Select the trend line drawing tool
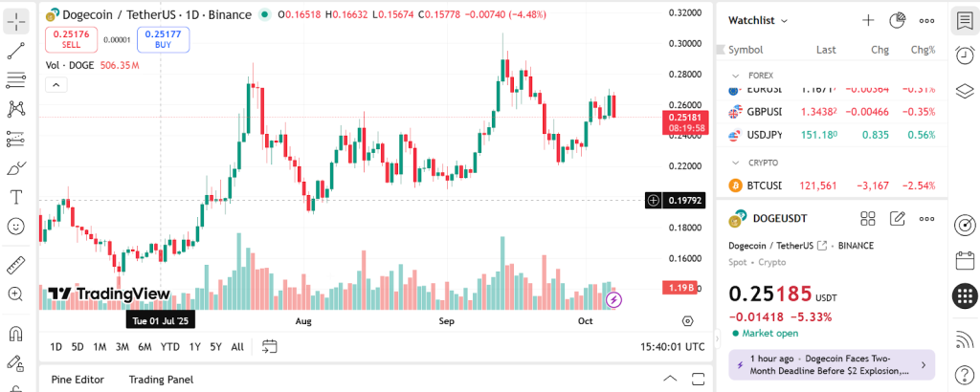The height and width of the screenshot is (392, 980). pos(16,50)
